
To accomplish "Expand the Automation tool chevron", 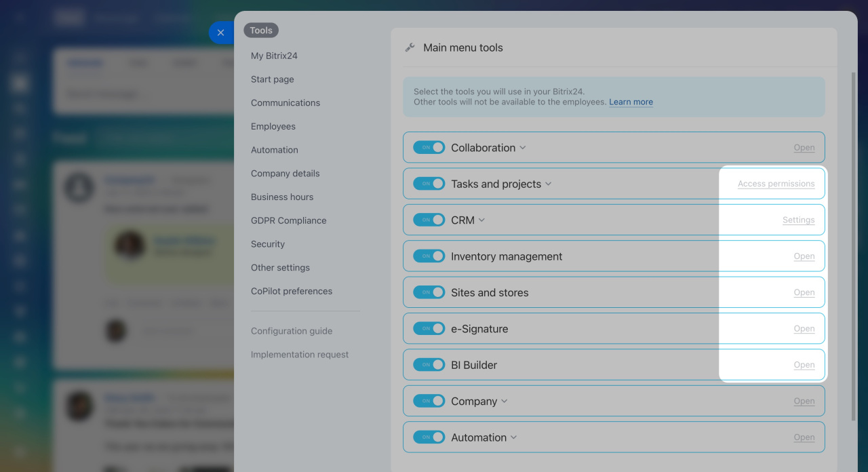I will point(514,437).
